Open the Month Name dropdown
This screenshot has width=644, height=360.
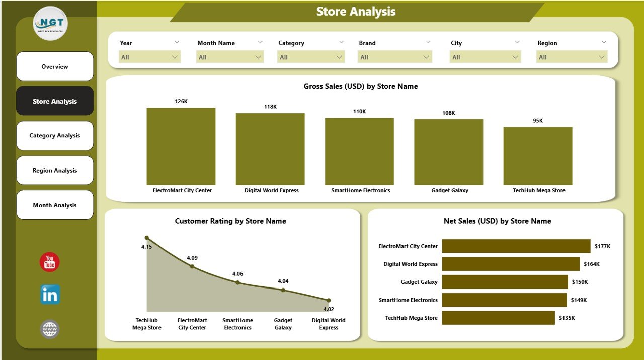230,57
